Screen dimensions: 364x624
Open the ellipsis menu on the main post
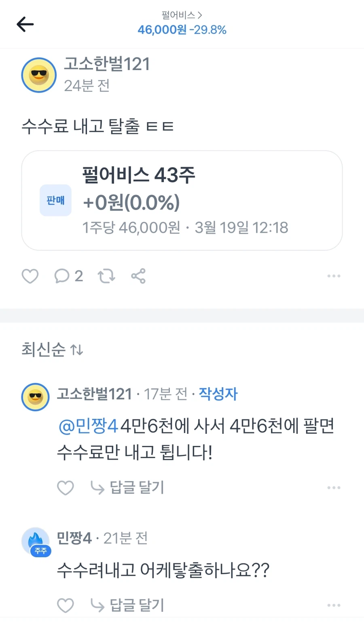pyautogui.click(x=334, y=276)
